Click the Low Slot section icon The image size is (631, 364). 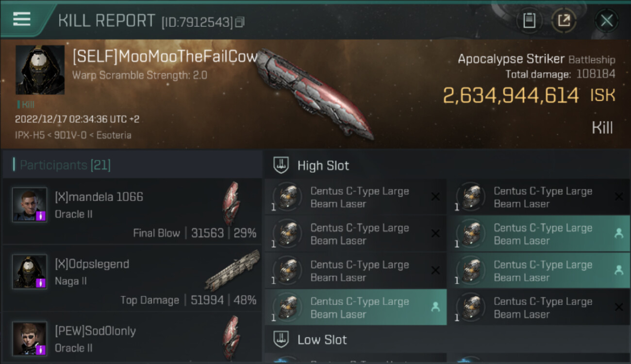[x=281, y=339]
